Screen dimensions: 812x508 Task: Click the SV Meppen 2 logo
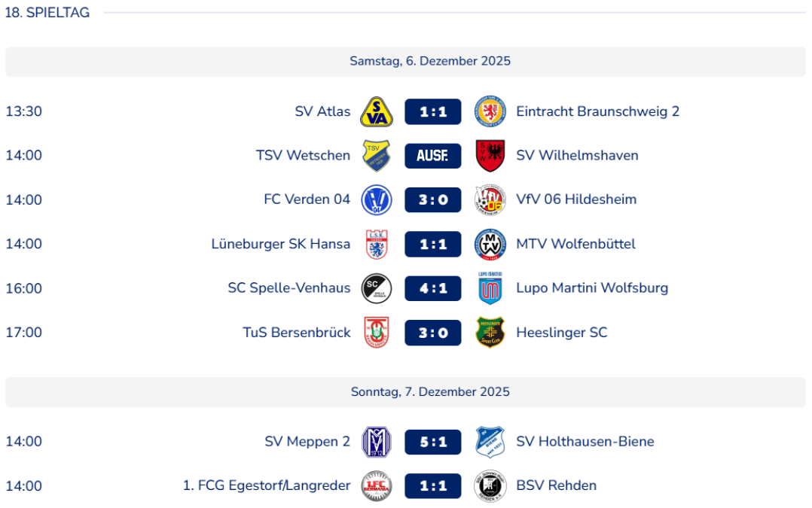click(x=377, y=442)
